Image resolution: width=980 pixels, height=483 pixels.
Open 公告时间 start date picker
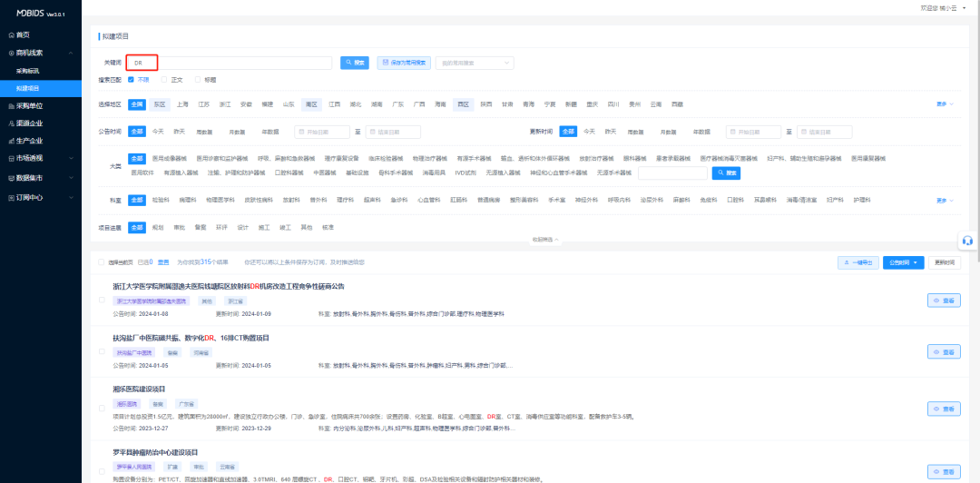click(x=322, y=132)
